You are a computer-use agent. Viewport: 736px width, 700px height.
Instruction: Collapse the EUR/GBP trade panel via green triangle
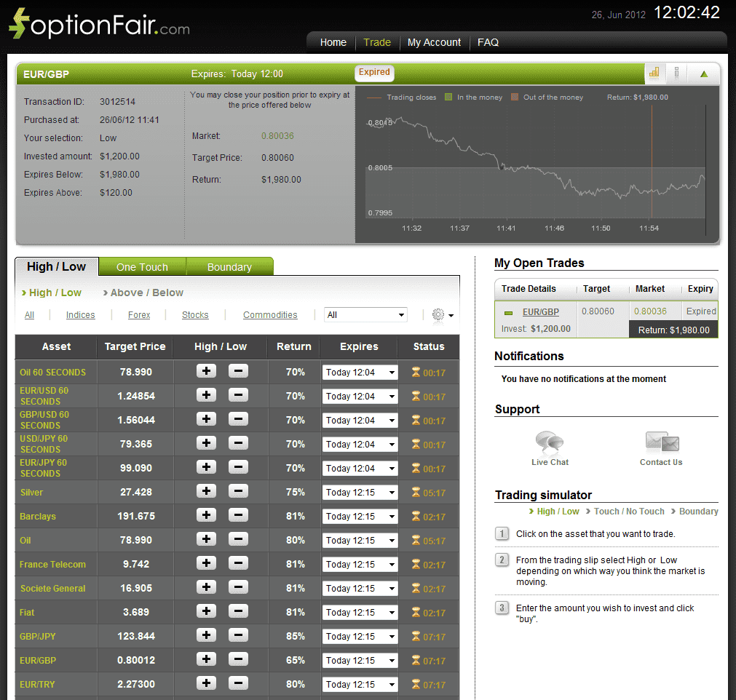point(703,73)
